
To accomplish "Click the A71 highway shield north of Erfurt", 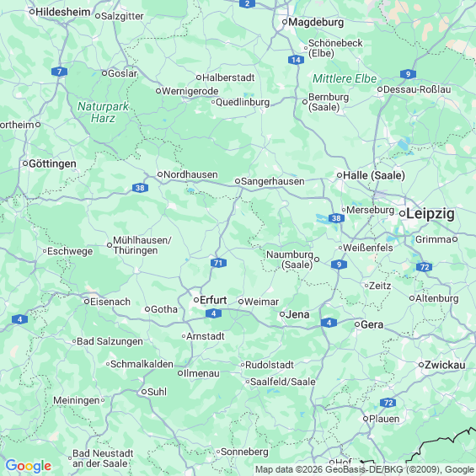I will (218, 263).
